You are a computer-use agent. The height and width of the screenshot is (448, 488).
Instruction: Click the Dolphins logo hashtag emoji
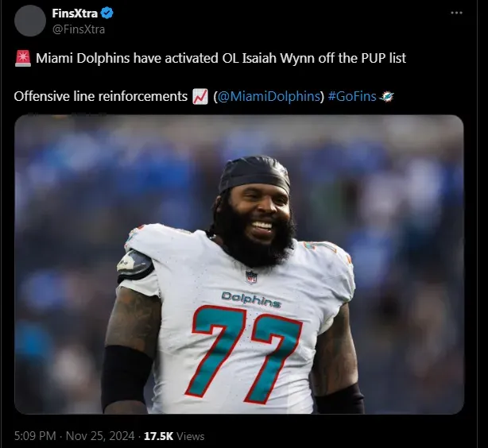[x=386, y=97]
